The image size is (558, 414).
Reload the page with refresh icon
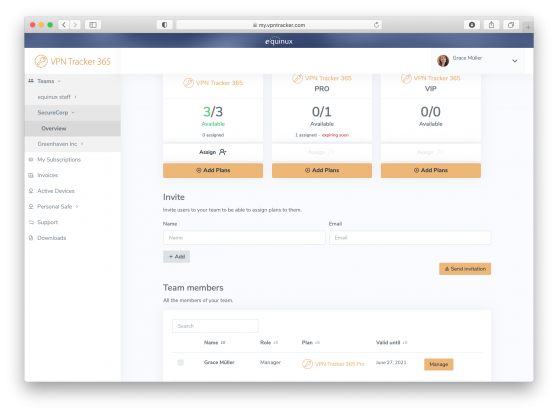pyautogui.click(x=376, y=25)
